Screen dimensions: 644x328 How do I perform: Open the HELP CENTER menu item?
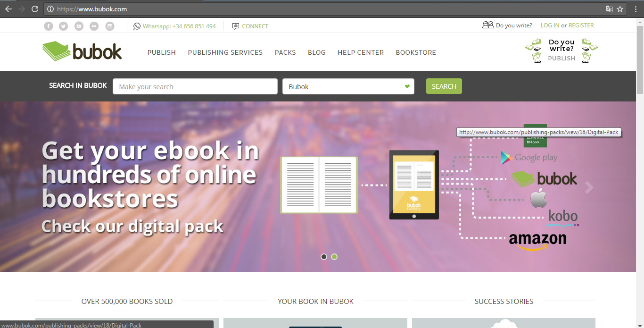361,52
